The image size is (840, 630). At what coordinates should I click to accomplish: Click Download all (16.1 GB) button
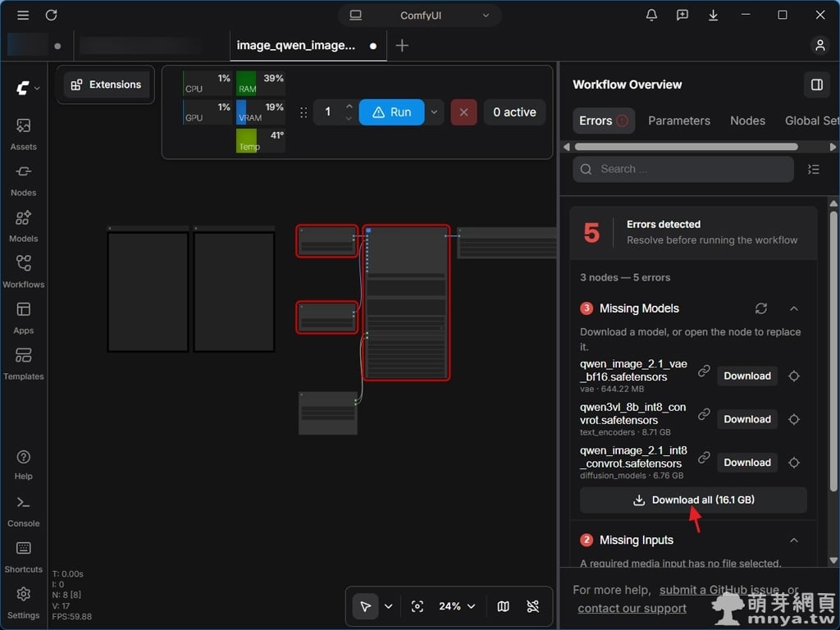[x=693, y=500]
